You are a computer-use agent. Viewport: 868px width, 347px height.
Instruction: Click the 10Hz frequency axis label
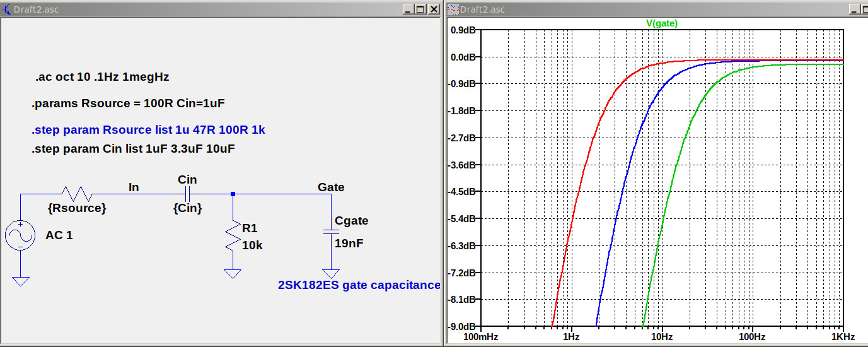[x=662, y=338]
